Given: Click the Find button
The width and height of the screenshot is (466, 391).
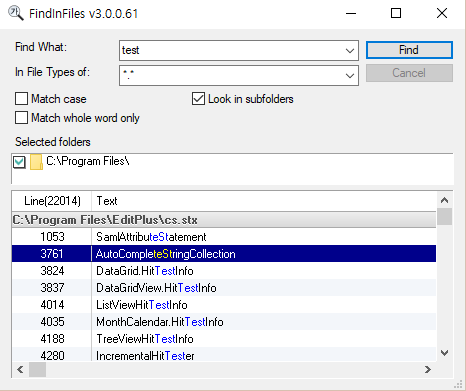Looking at the screenshot, I should point(409,50).
